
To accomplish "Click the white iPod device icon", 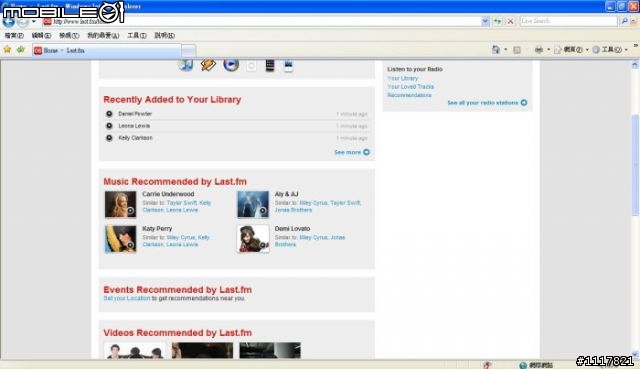I will (x=251, y=66).
